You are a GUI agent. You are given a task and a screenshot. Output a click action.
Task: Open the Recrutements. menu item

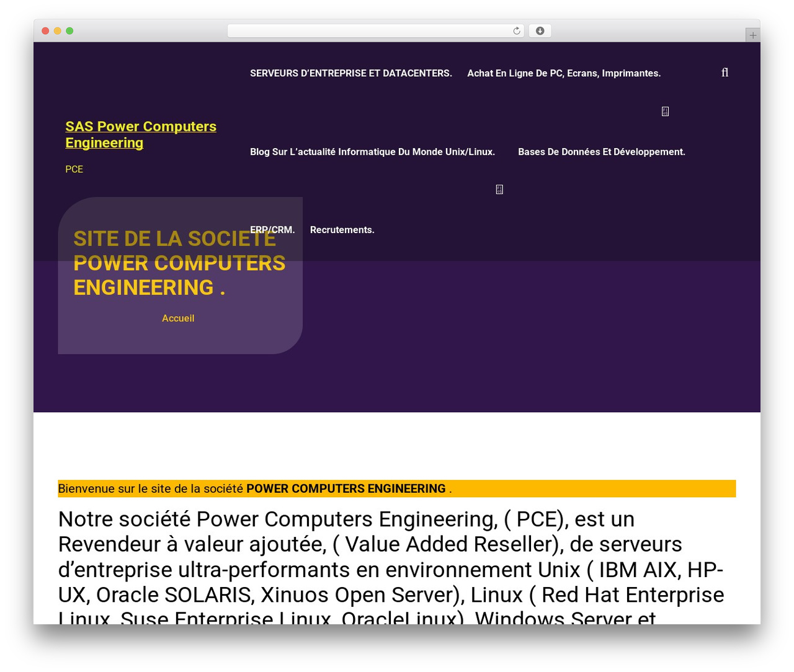(342, 230)
